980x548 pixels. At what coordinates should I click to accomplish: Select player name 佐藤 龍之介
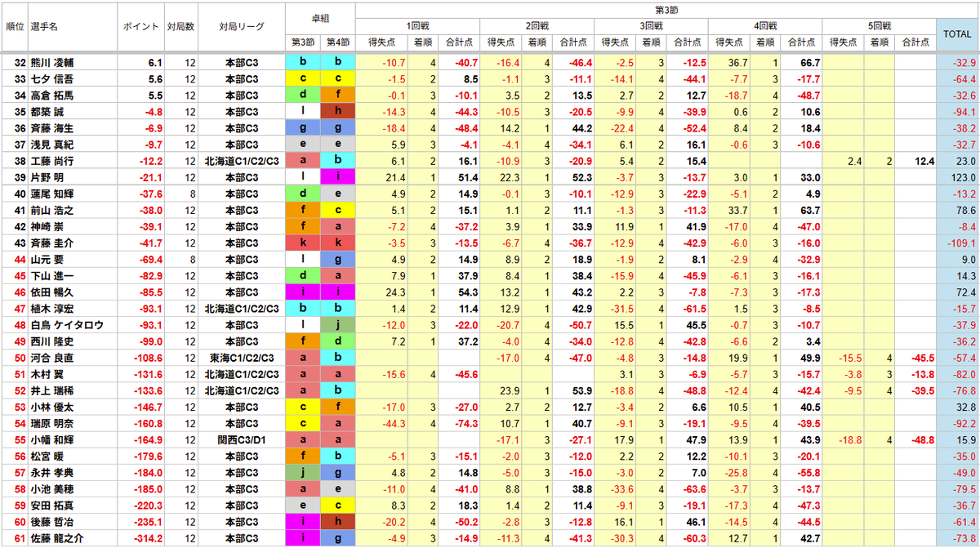[58, 538]
